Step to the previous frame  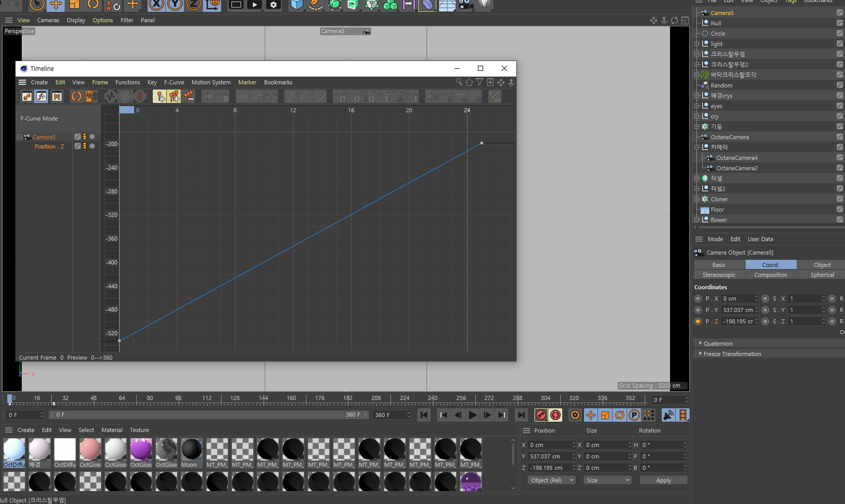click(x=458, y=415)
